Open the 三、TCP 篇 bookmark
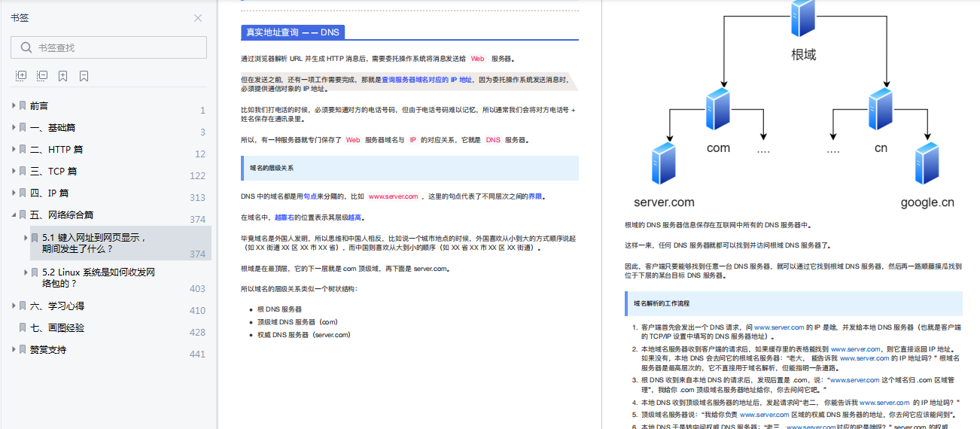 coord(53,172)
